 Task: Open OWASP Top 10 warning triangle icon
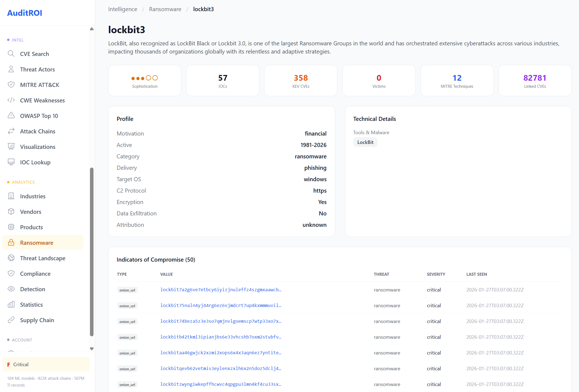[x=11, y=115]
